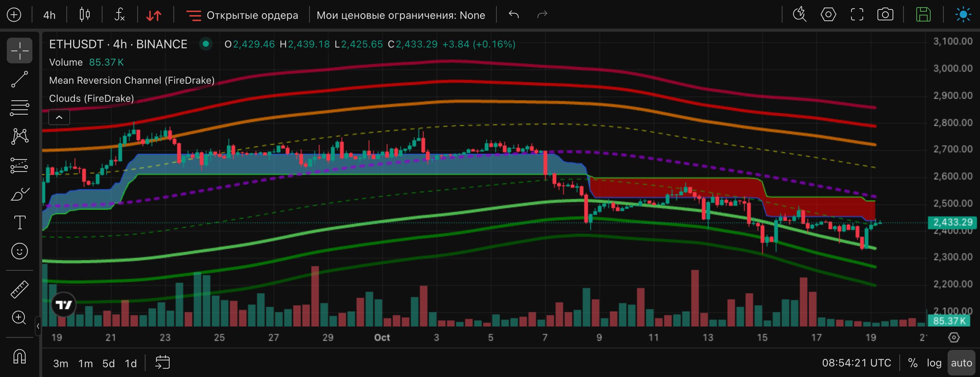Select the text annotation tool
980x377 pixels.
(19, 222)
